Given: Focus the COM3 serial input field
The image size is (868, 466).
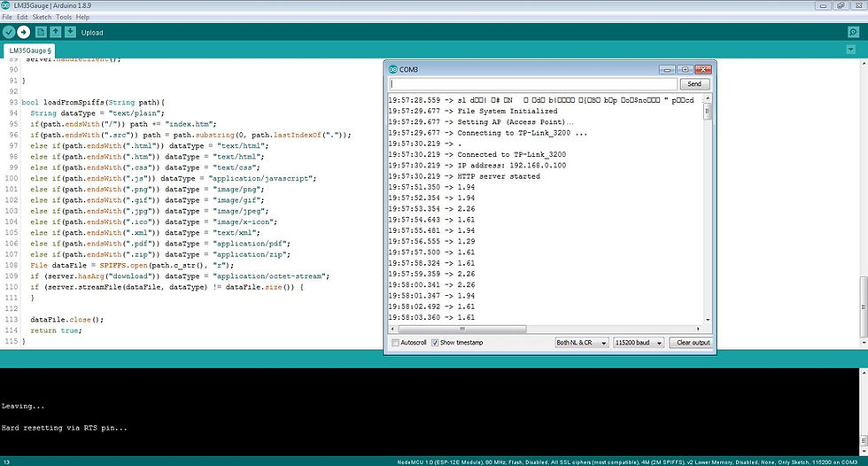Looking at the screenshot, I should 533,84.
